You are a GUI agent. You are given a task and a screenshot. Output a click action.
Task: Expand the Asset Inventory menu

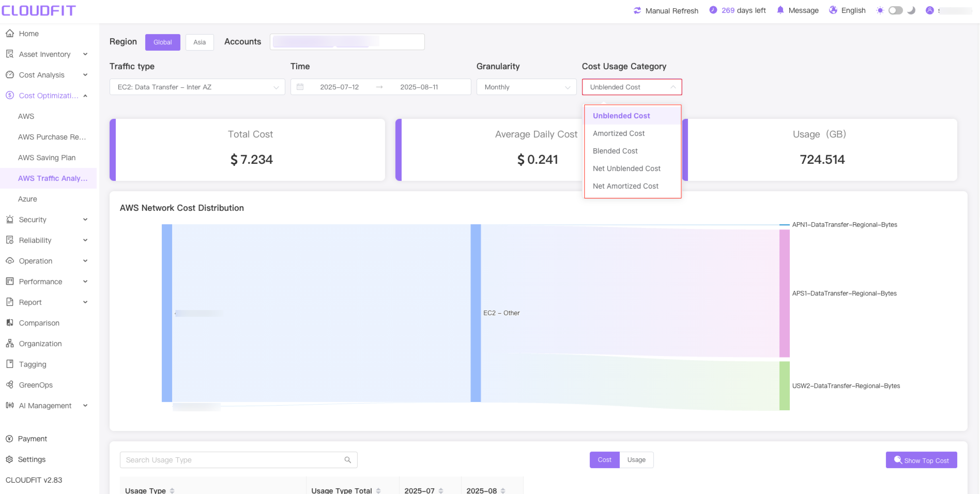click(x=85, y=54)
